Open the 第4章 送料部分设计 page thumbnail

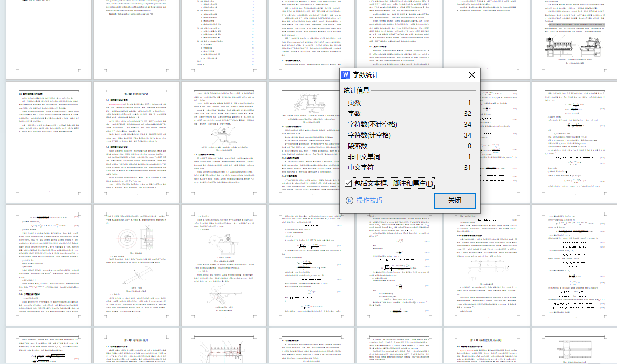[x=136, y=346]
